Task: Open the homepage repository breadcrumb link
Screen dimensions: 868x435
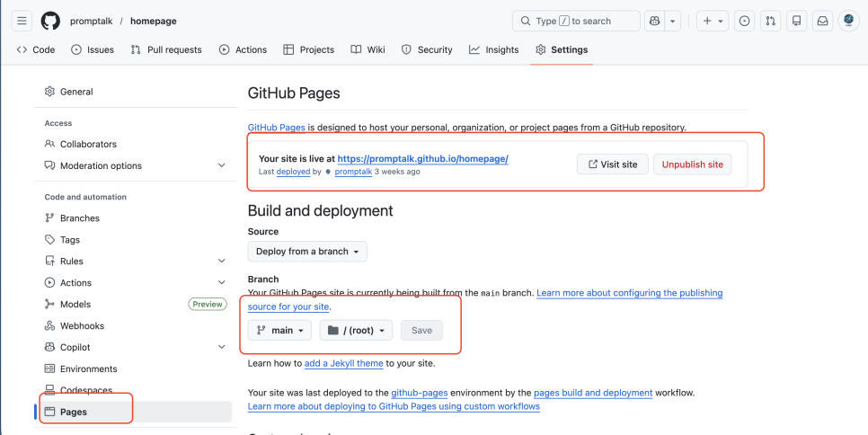Action: click(x=154, y=21)
